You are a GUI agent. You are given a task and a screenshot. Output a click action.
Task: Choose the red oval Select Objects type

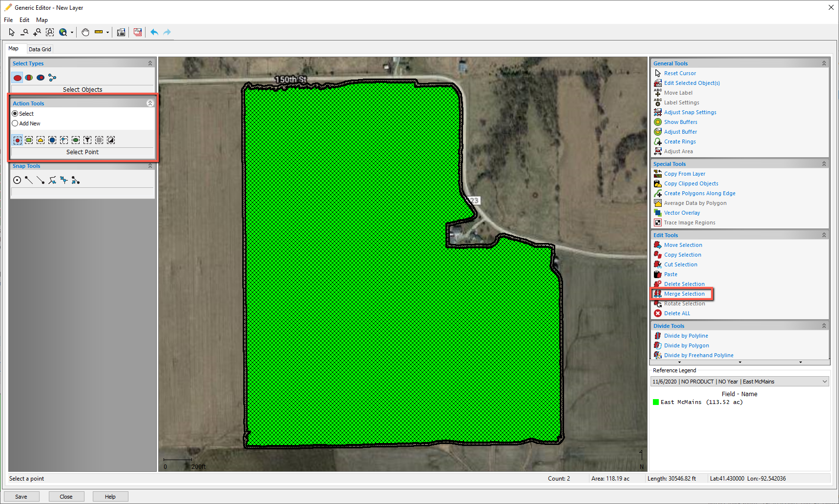(18, 78)
